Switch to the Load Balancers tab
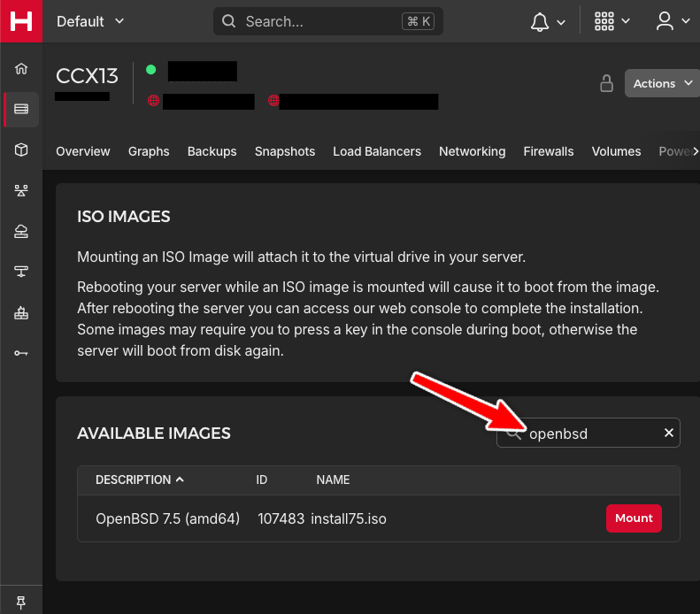The height and width of the screenshot is (614, 700). 377,151
